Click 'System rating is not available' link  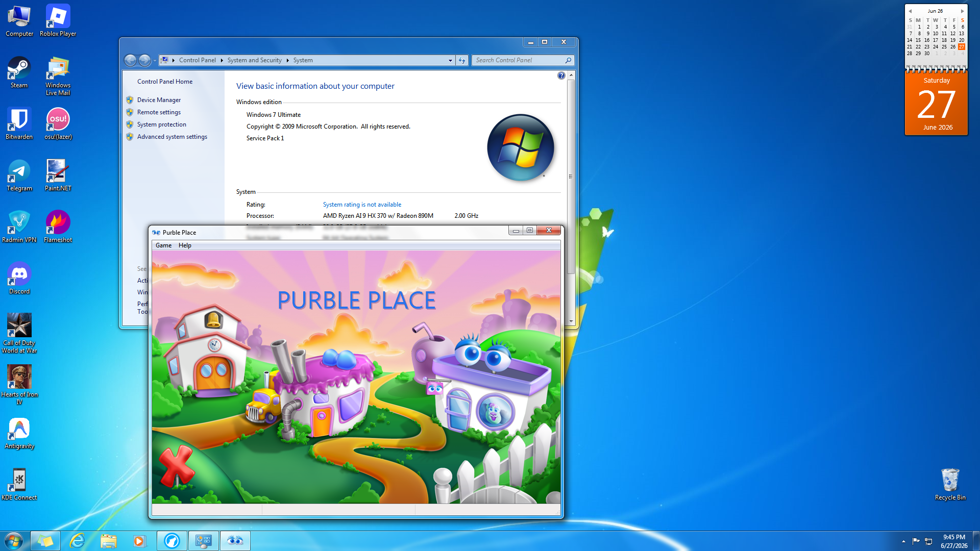tap(362, 205)
